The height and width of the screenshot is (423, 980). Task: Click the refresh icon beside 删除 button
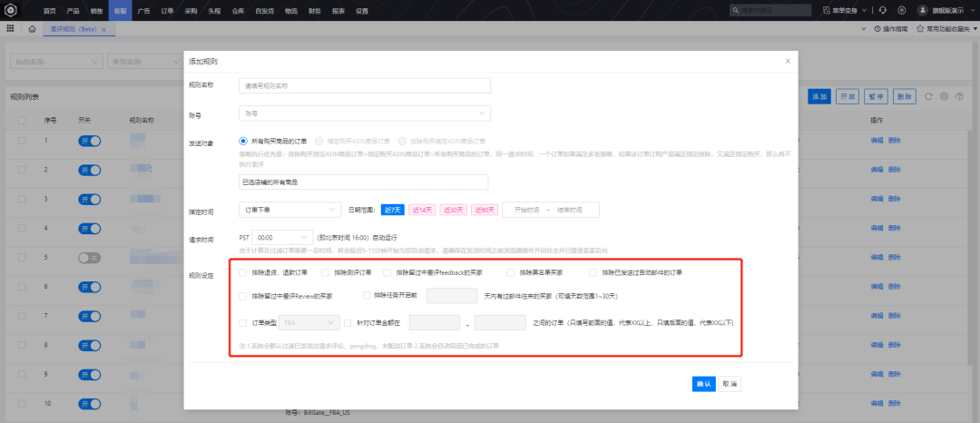pyautogui.click(x=928, y=96)
